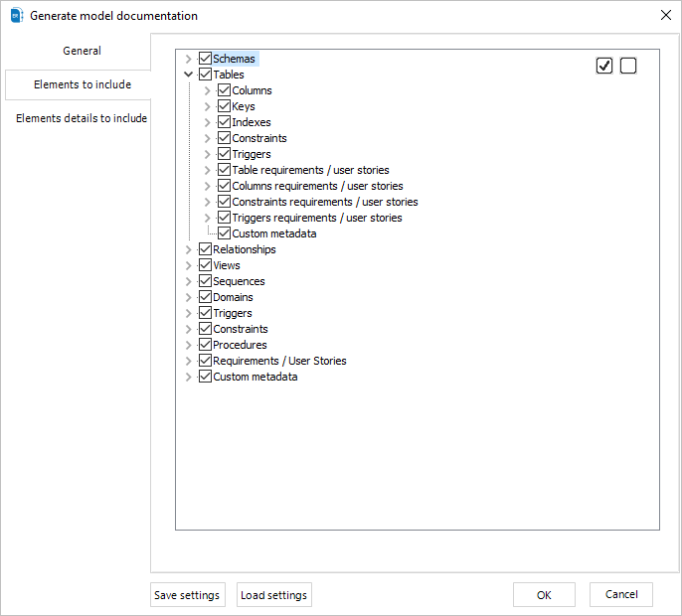
Task: Toggle Columns requirements / user stories checkbox
Action: (x=224, y=186)
